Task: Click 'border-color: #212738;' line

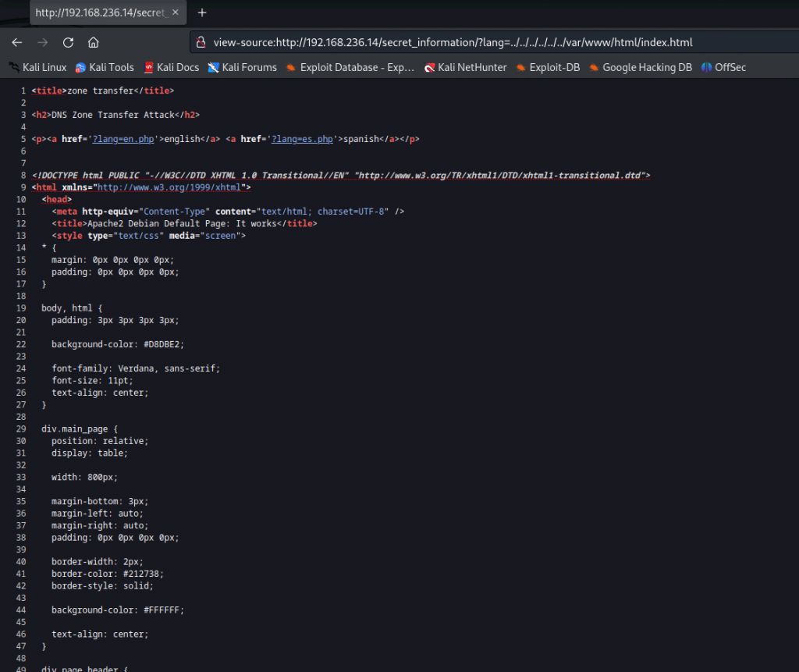Action: [x=108, y=574]
